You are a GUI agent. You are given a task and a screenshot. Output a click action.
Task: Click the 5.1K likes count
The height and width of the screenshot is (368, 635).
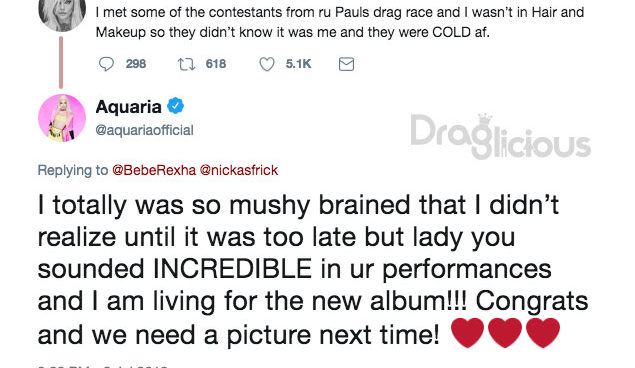[298, 64]
